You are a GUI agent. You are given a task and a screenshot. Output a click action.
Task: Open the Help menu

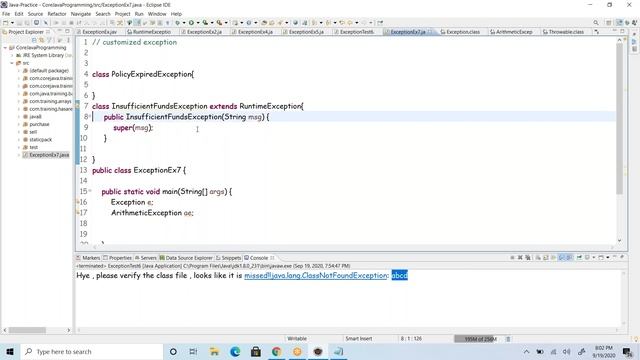tap(176, 14)
